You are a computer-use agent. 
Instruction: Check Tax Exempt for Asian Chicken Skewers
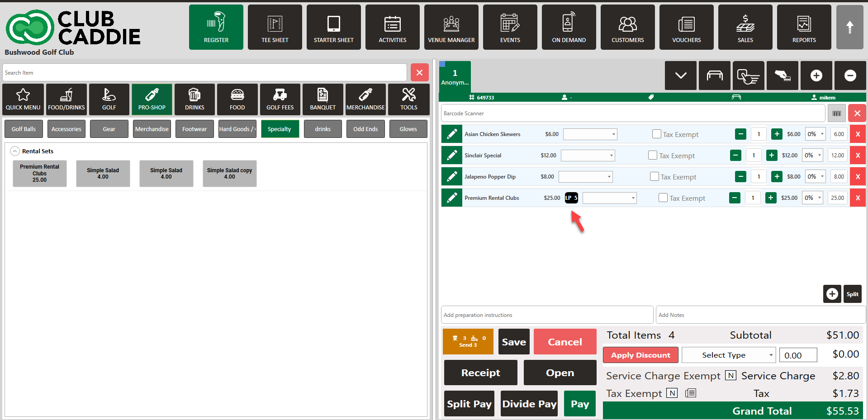pyautogui.click(x=656, y=134)
